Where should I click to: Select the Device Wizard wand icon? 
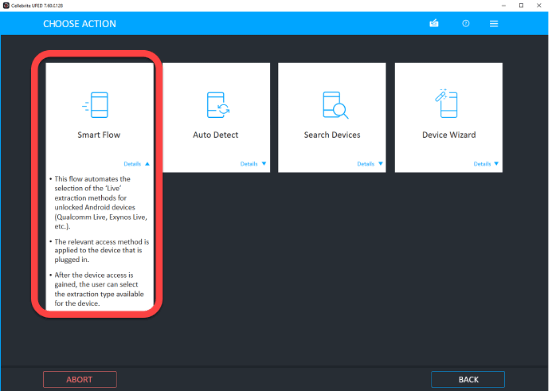click(x=446, y=103)
